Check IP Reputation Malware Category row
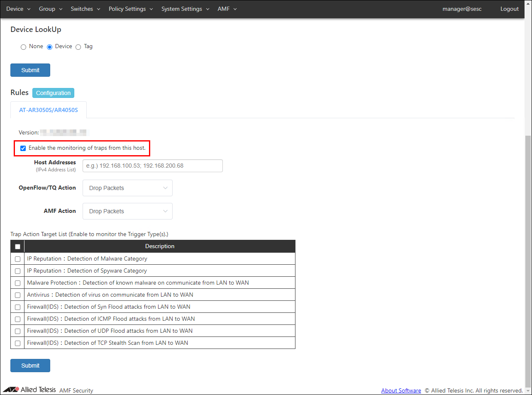The image size is (532, 395). (x=17, y=259)
